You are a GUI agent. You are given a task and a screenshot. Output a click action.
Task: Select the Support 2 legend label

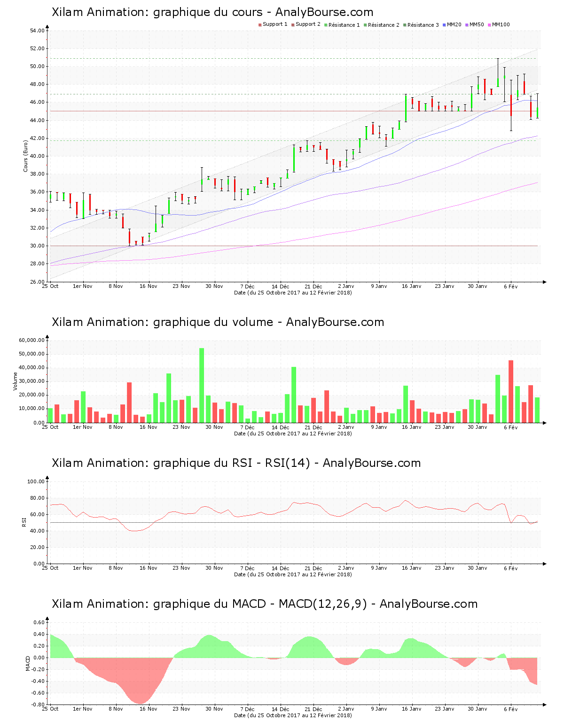click(x=308, y=24)
